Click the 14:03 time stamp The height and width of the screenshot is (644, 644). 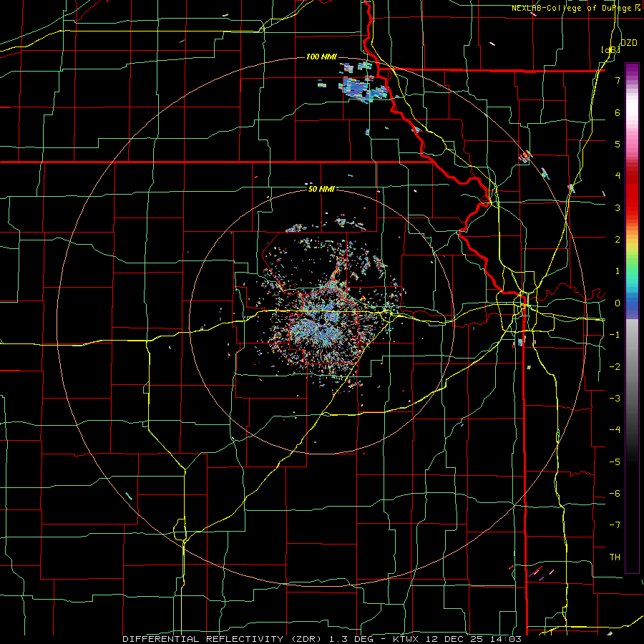pyautogui.click(x=506, y=639)
